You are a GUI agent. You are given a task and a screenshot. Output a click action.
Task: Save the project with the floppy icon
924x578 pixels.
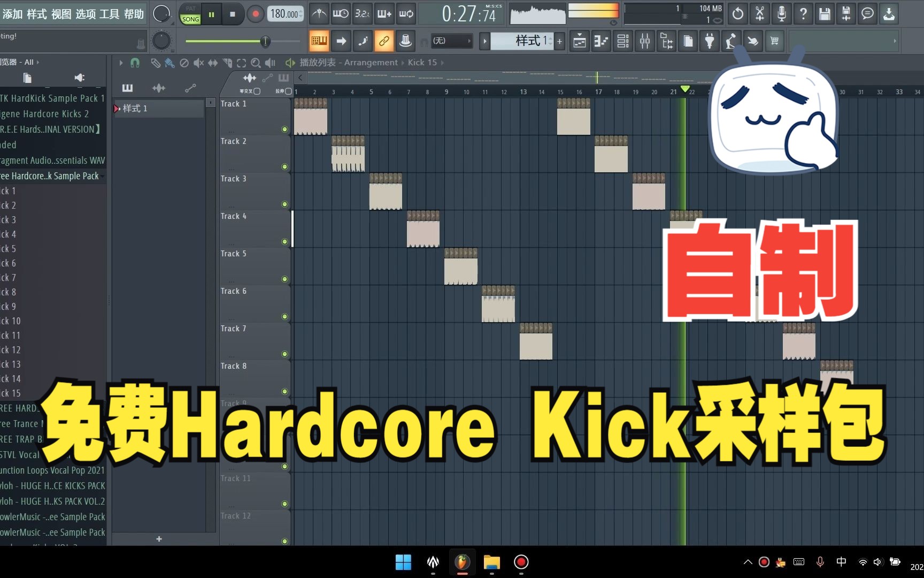coord(825,14)
